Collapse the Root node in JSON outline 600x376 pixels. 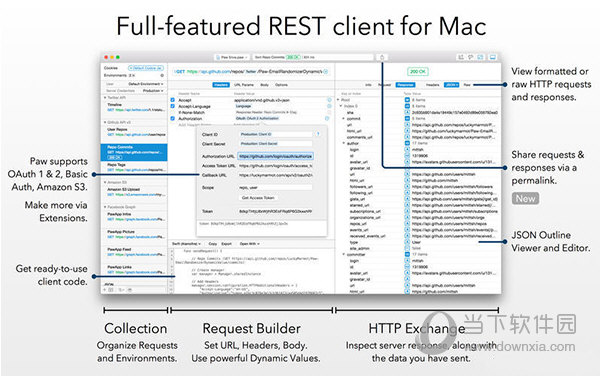338,99
